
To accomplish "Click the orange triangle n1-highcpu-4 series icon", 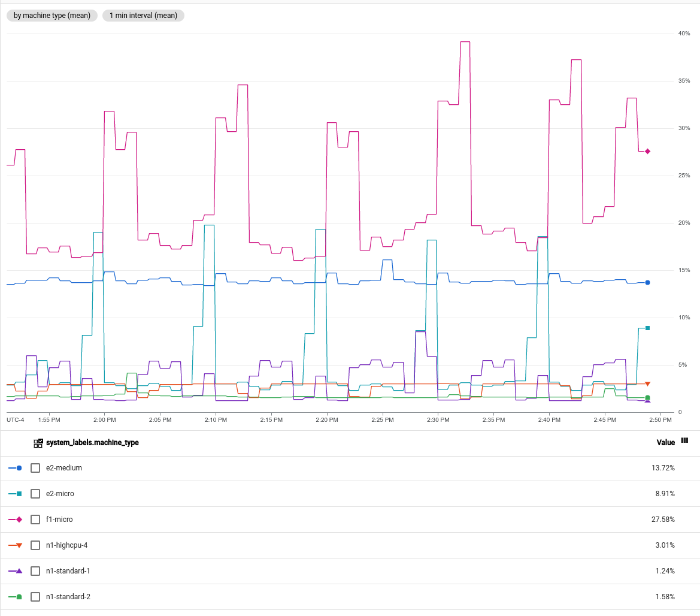I will point(14,545).
